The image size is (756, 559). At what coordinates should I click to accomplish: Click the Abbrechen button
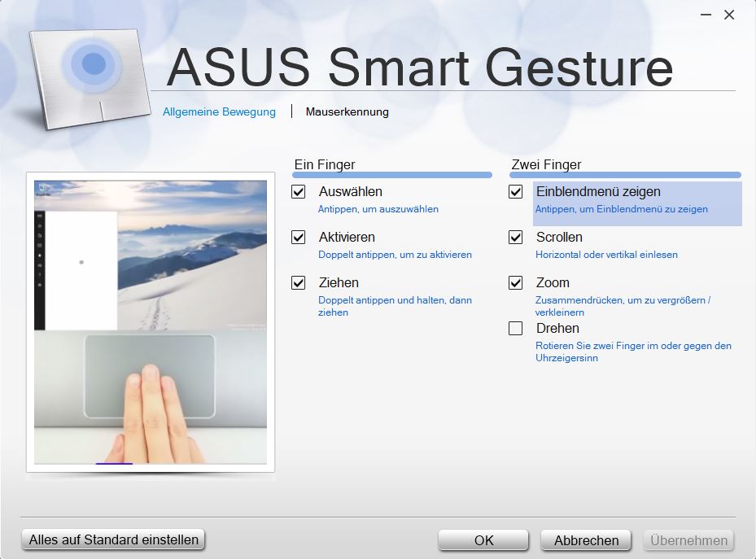tap(586, 540)
